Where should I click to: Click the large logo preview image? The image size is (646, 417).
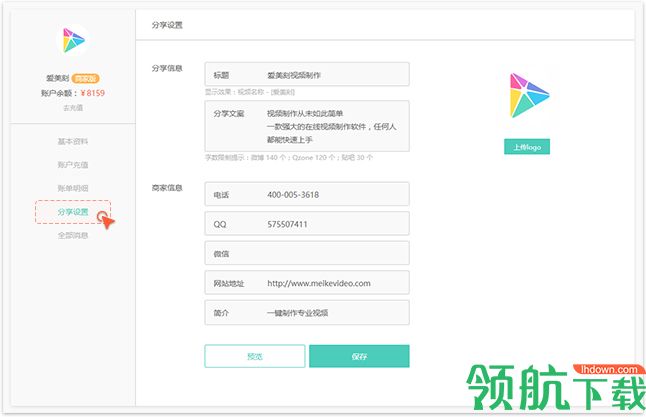(x=529, y=96)
